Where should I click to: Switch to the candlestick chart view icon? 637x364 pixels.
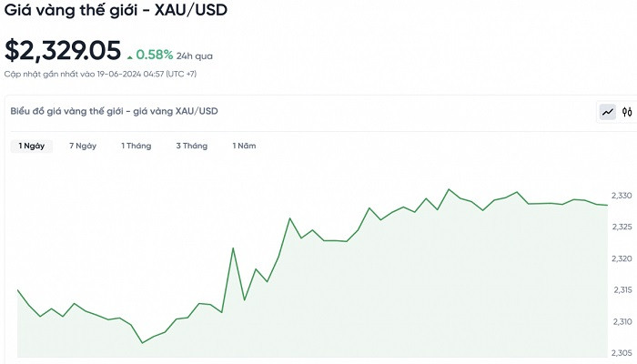tap(627, 112)
